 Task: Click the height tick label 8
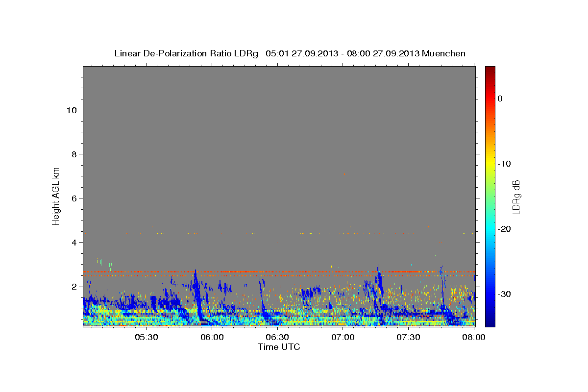[x=74, y=154]
